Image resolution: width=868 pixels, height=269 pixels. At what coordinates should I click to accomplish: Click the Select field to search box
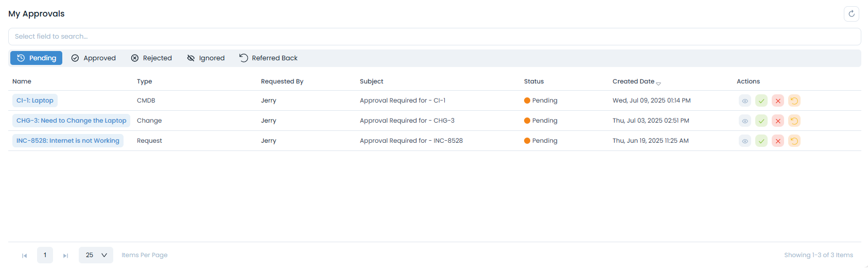434,37
